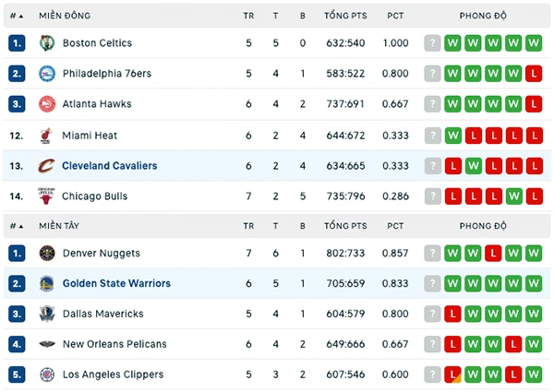
Task: Click the TỔNG PTS header in Miền Tây
Action: pos(345,226)
